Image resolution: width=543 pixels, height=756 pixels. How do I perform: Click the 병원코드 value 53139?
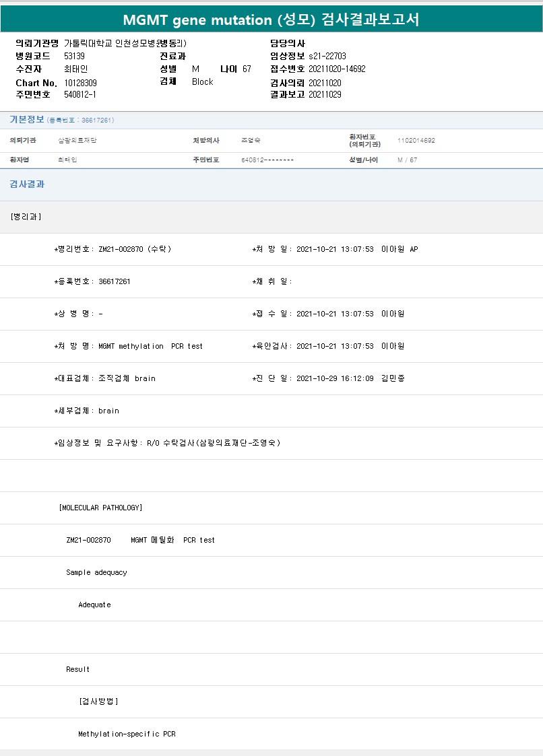pos(75,56)
